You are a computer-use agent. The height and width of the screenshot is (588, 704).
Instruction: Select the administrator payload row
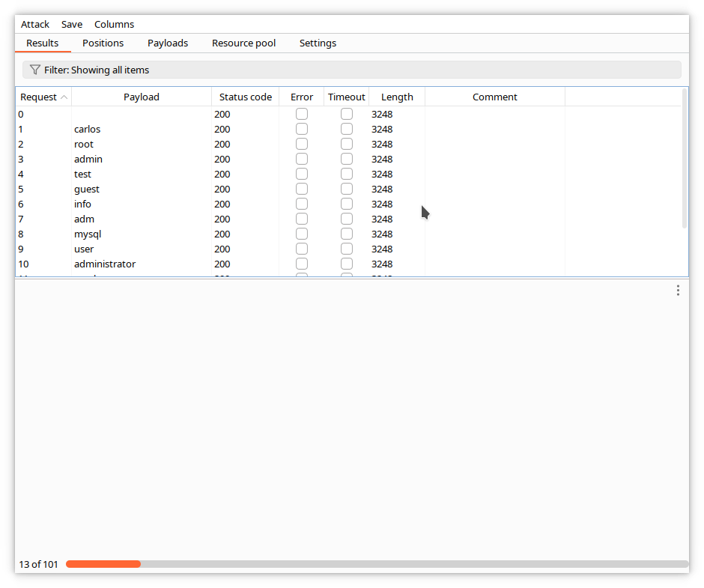pos(105,264)
